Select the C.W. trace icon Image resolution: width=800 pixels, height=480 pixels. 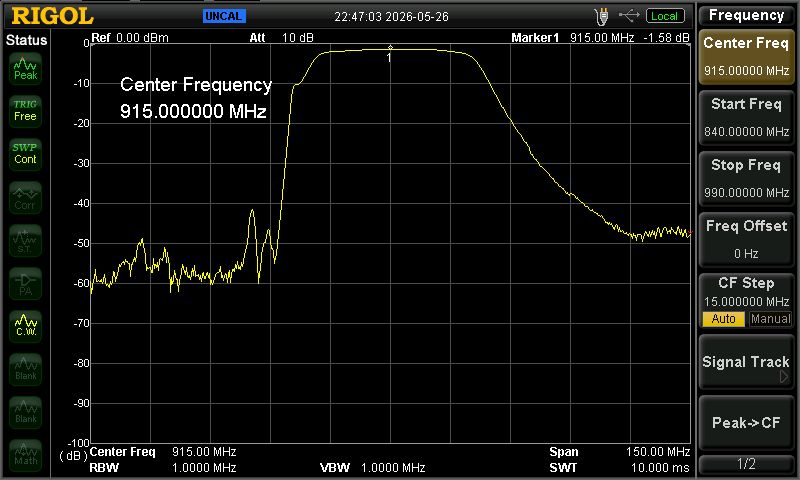click(26, 325)
